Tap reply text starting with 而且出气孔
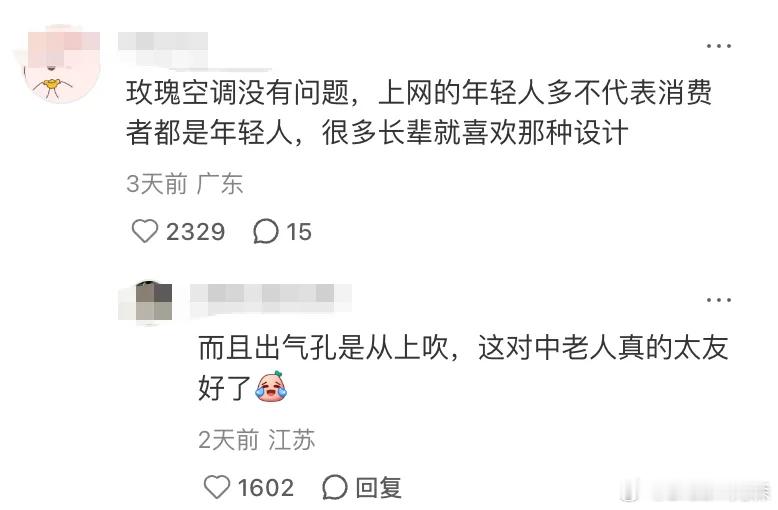778x510 pixels. 463,368
